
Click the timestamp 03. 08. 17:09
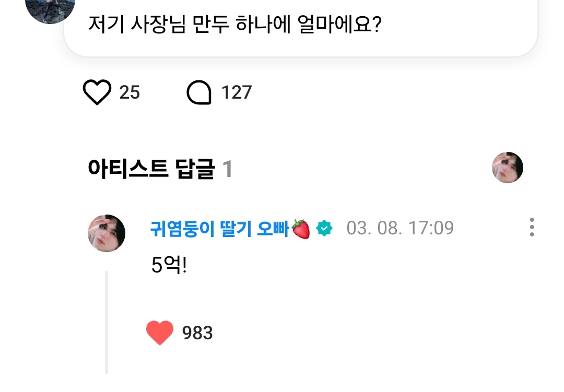tap(400, 228)
